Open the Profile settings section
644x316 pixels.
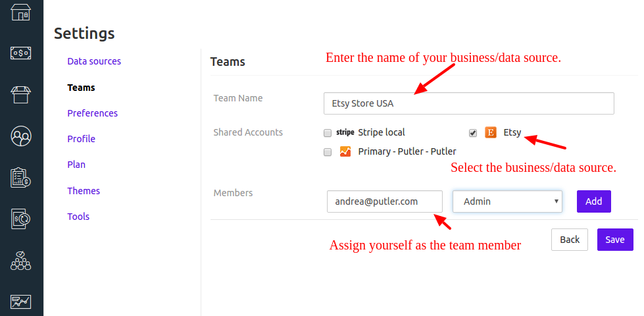[x=82, y=139]
